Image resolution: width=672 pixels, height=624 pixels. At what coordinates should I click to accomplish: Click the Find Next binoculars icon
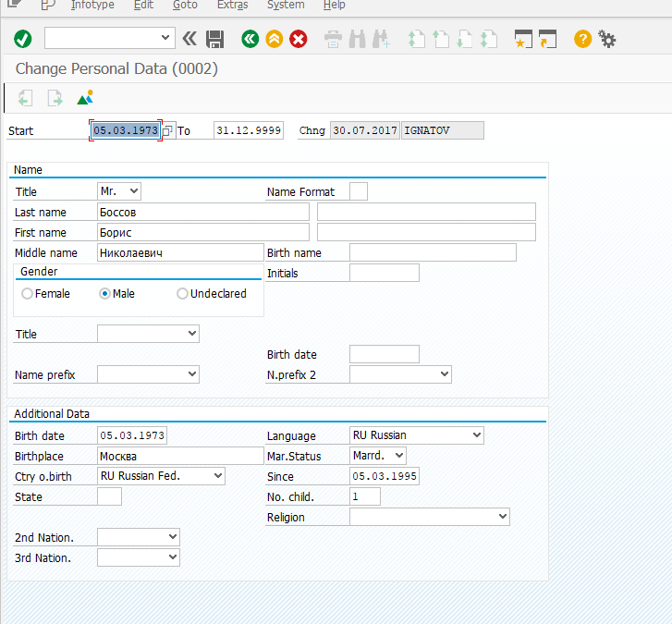click(x=381, y=39)
